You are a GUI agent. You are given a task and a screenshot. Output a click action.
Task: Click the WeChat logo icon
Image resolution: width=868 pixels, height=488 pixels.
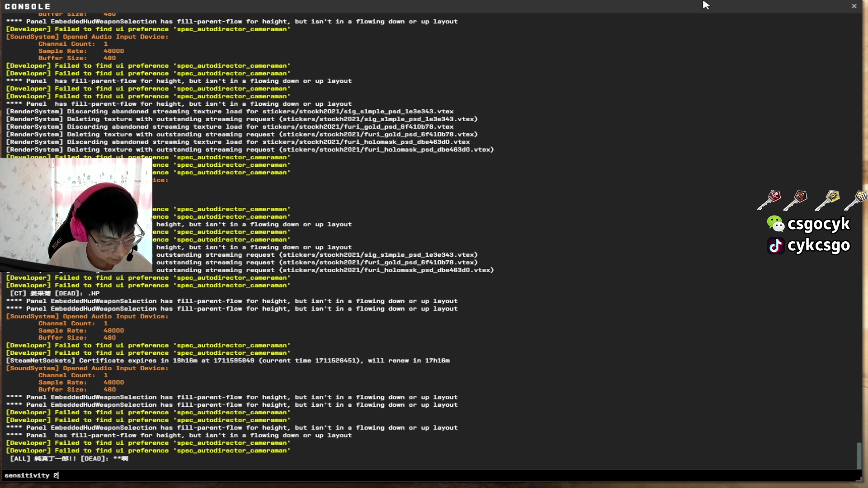pyautogui.click(x=776, y=224)
